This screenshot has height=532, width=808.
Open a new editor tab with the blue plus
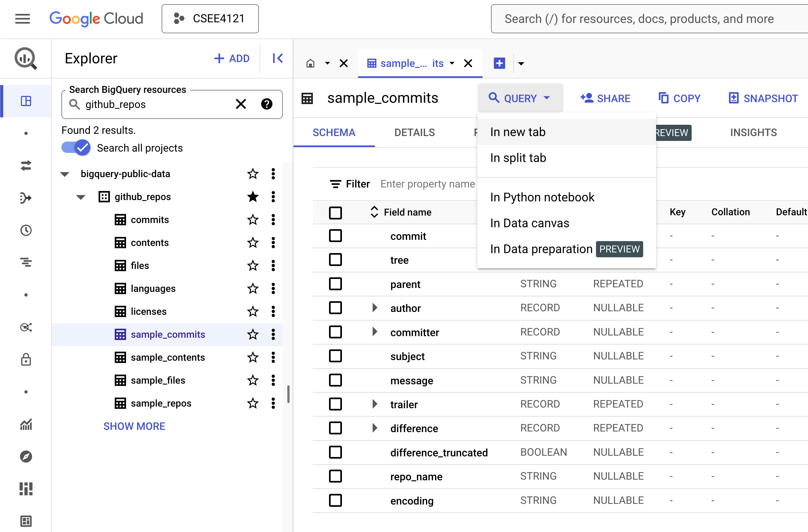499,63
